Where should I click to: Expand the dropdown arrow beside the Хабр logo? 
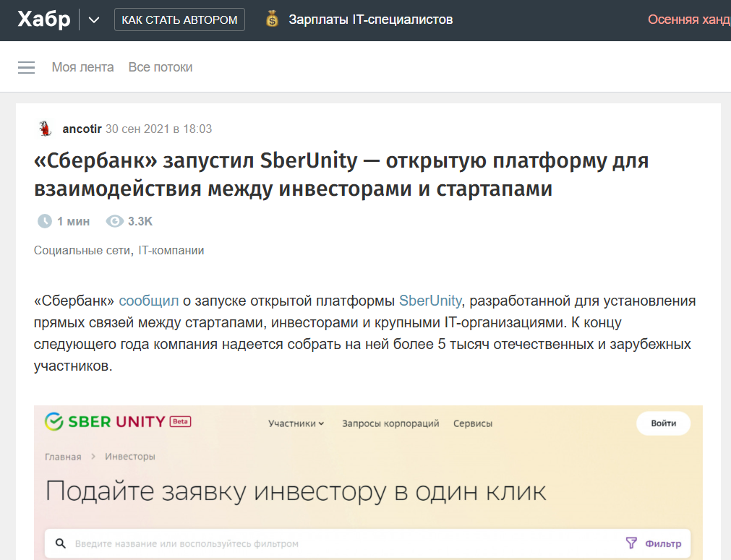pyautogui.click(x=94, y=20)
